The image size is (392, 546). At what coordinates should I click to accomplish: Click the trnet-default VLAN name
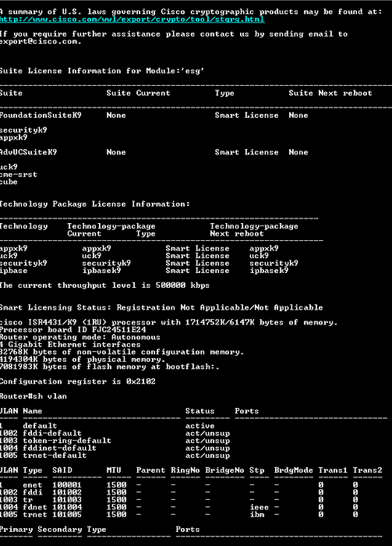[55, 456]
